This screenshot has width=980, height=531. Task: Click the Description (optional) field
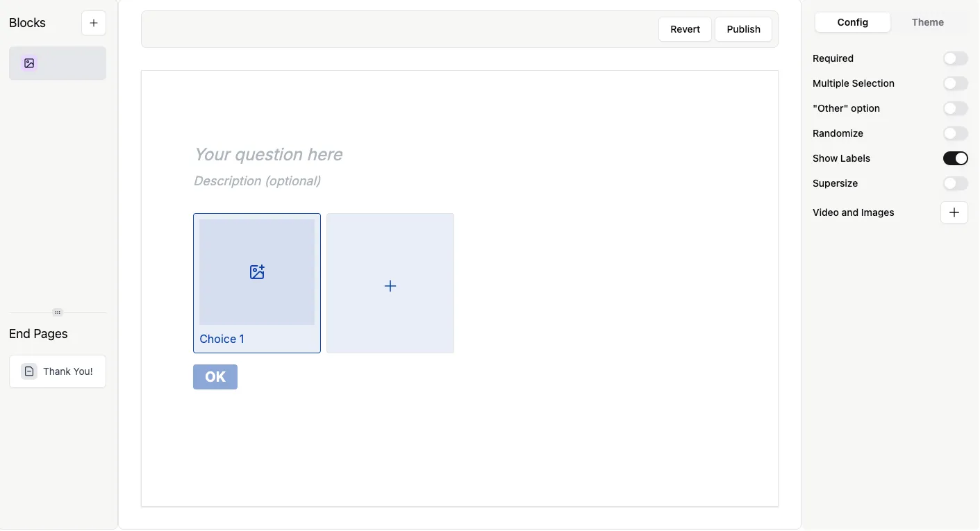tap(257, 181)
